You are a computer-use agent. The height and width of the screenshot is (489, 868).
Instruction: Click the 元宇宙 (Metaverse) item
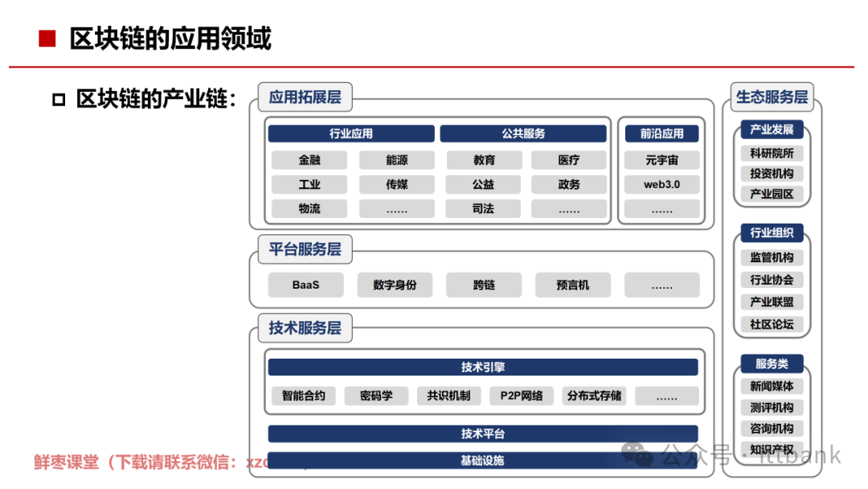point(661,159)
